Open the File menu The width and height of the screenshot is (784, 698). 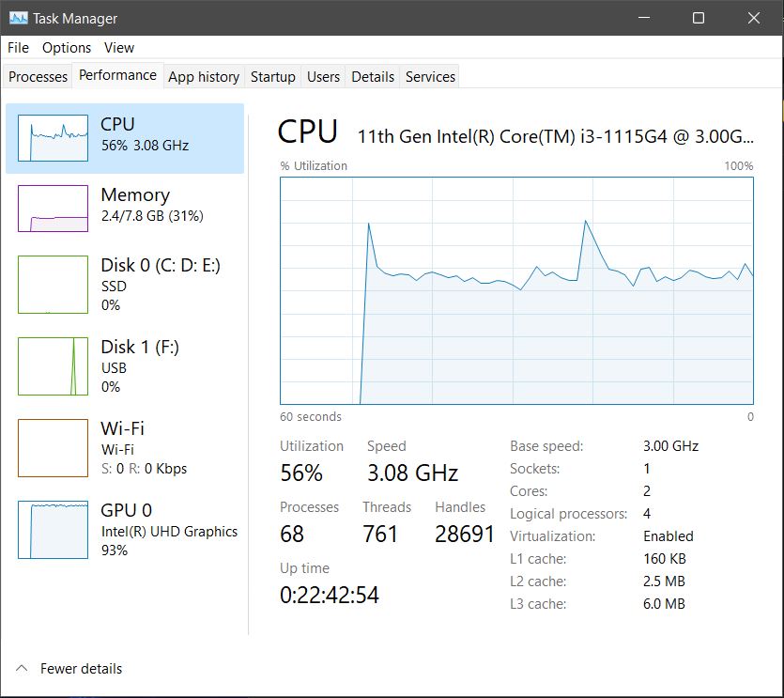[18, 47]
